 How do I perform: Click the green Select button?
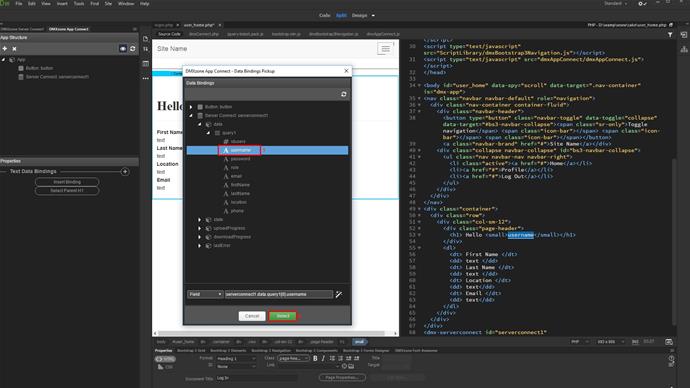click(x=283, y=316)
